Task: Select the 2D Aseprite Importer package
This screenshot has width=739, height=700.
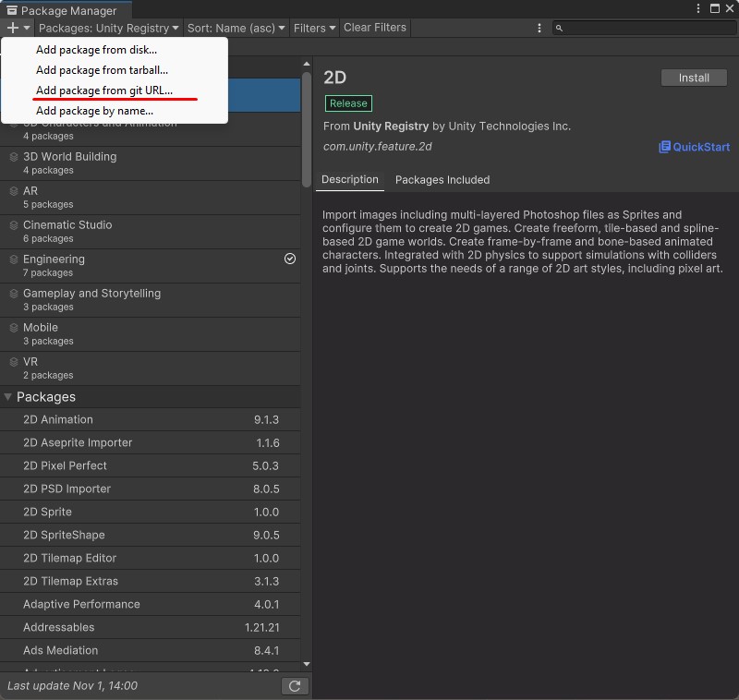Action: [x=150, y=442]
